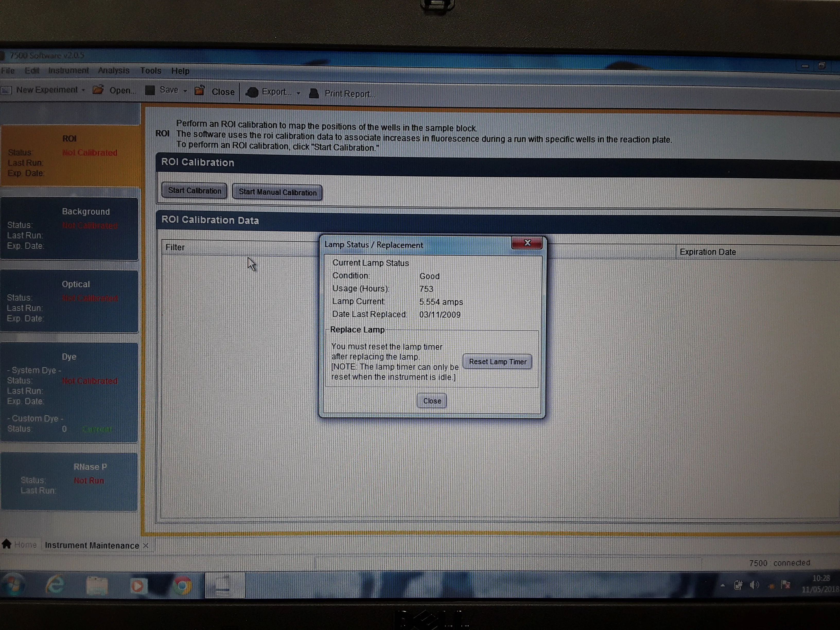Open File Explorer from taskbar
The width and height of the screenshot is (840, 630).
point(97,585)
